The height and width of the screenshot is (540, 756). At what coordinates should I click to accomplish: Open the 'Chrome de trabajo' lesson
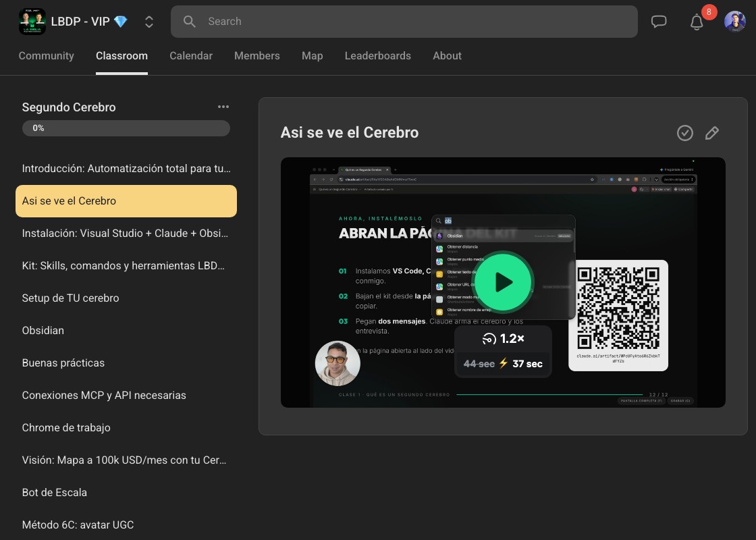pyautogui.click(x=126, y=428)
